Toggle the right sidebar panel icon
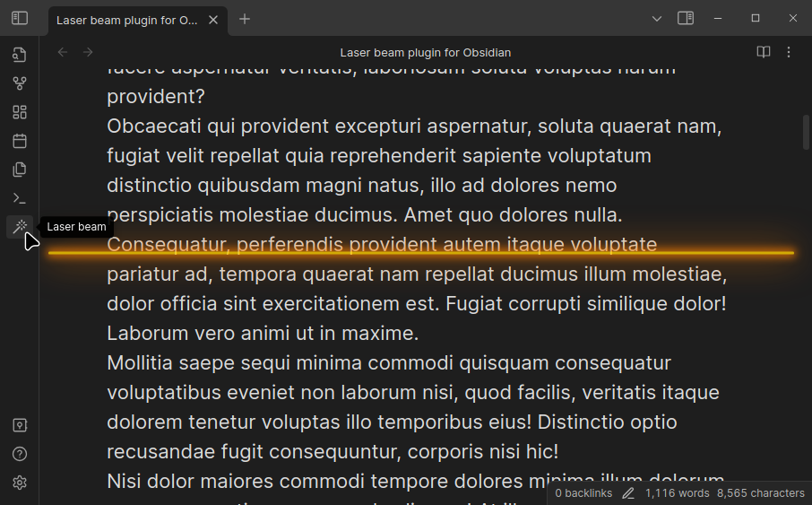The height and width of the screenshot is (505, 812). coord(686,18)
